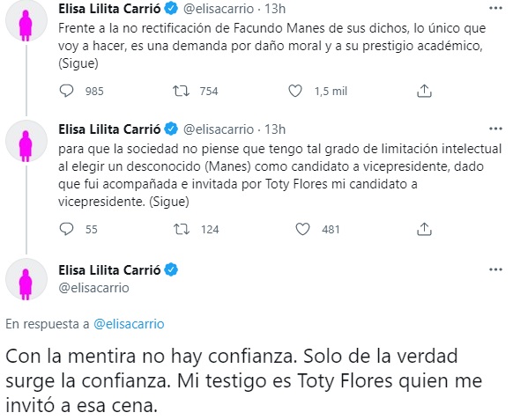Image resolution: width=513 pixels, height=420 pixels.
Task: Reply to the second tweet with 55 comments
Action: (x=66, y=229)
